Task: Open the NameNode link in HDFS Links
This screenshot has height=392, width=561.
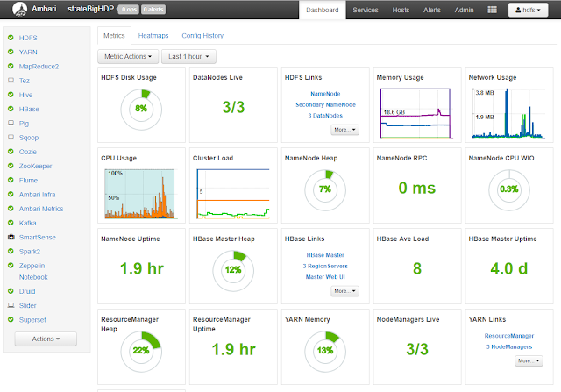Action: (325, 94)
